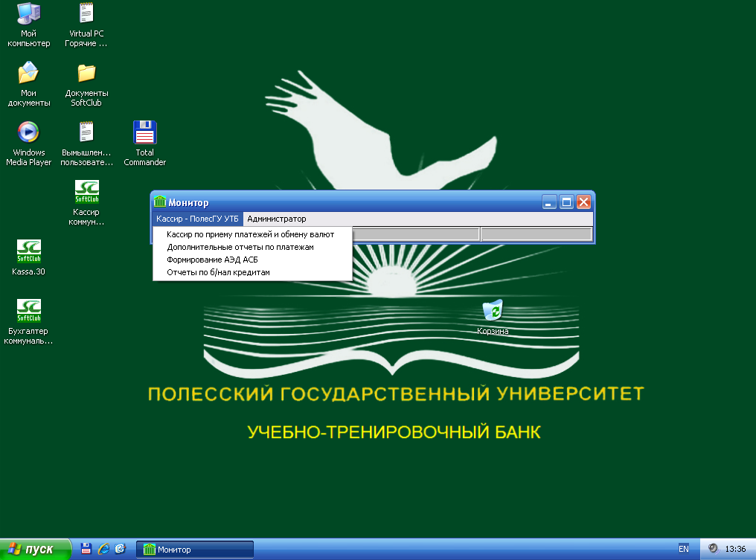Minimize the Монитор window

pos(549,202)
